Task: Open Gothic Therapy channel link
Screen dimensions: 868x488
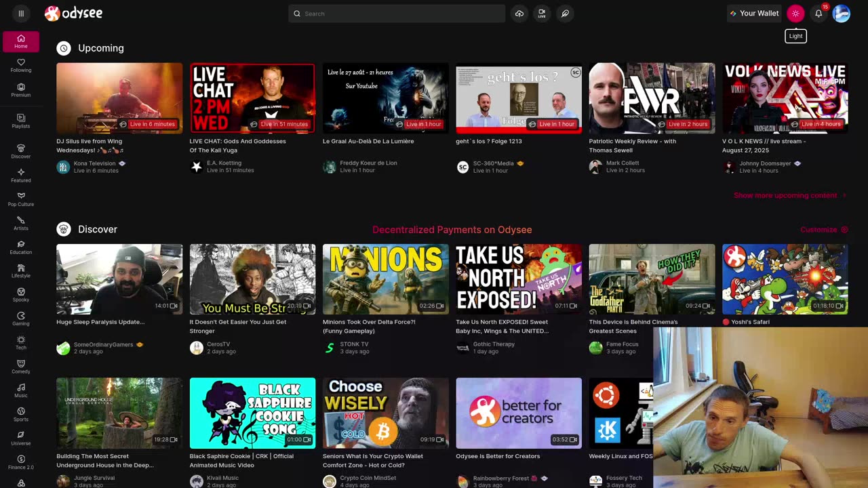Action: 494,344
